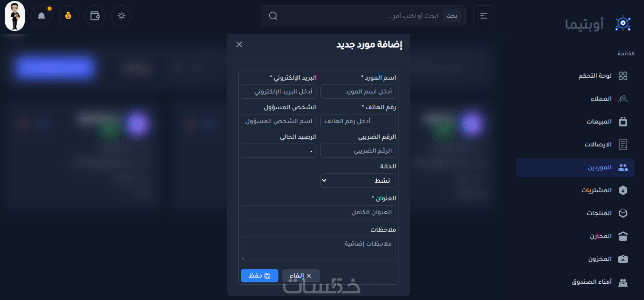Close the add new supplier dialog
The height and width of the screenshot is (300, 644).
tap(239, 44)
